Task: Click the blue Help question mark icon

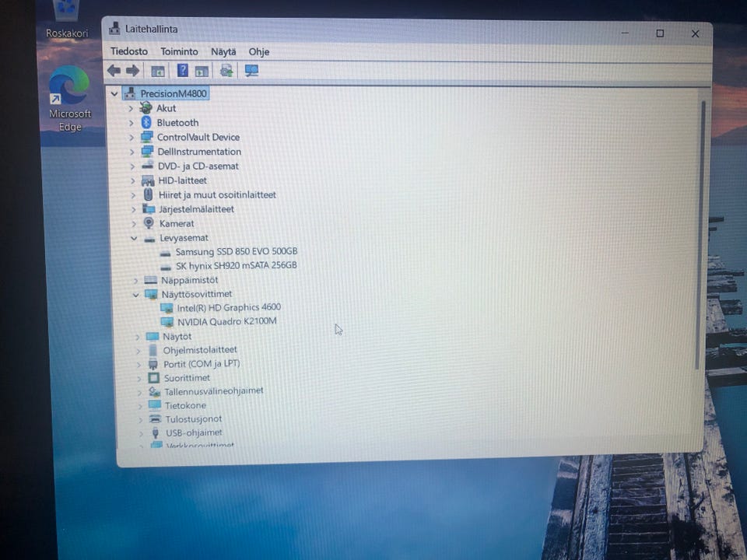Action: 182,71
